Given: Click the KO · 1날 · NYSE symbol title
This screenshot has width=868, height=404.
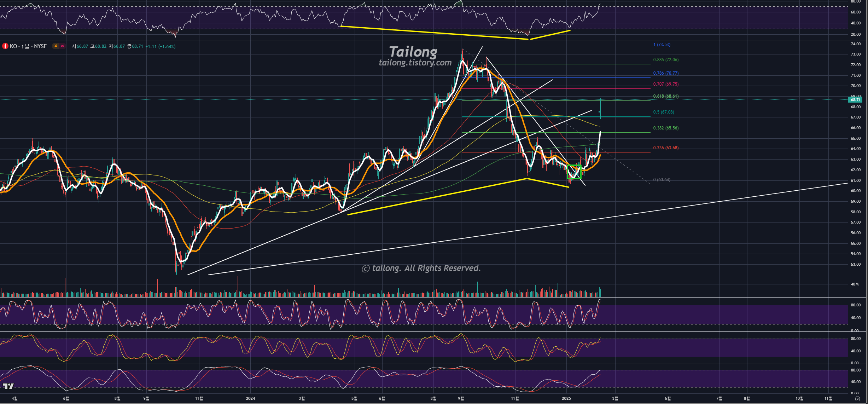Looking at the screenshot, I should (x=28, y=46).
